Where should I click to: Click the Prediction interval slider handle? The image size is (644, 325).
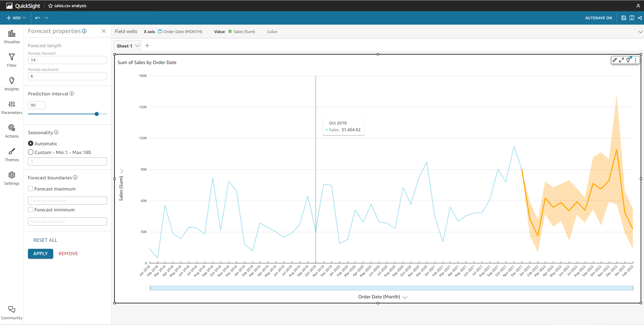tap(97, 114)
